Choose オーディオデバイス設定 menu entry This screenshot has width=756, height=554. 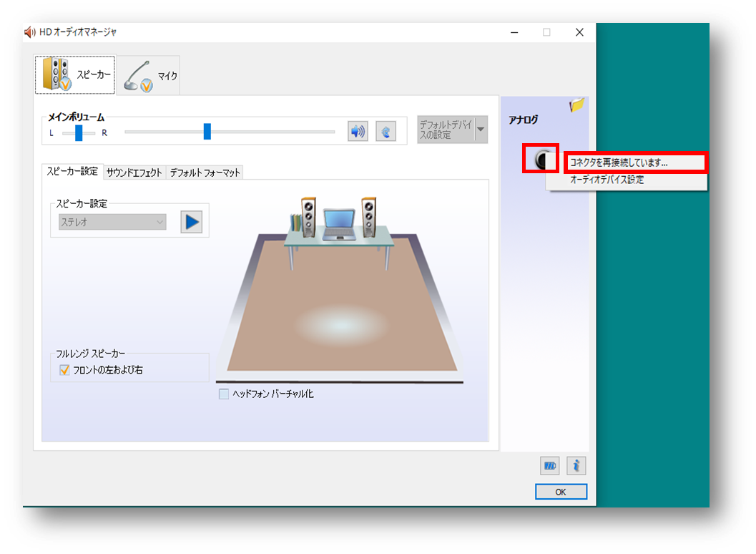(x=627, y=180)
